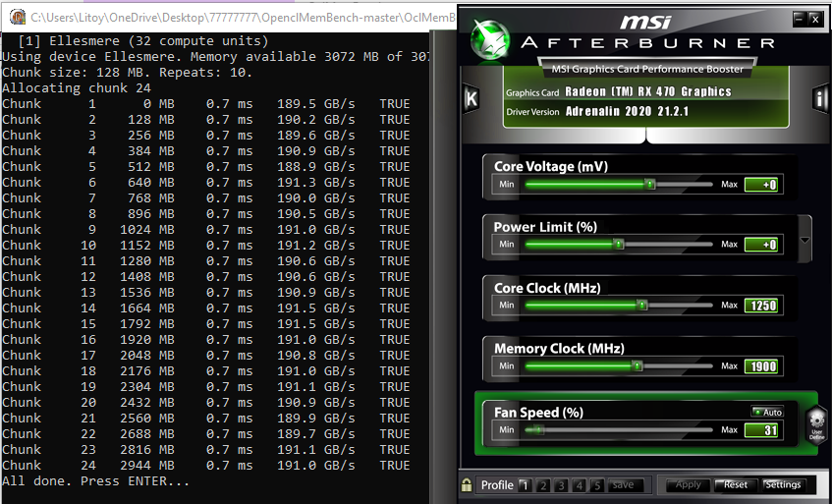832x504 pixels.
Task: Click the Chunk 5 row 188.9 GB/s value
Action: pyautogui.click(x=315, y=167)
